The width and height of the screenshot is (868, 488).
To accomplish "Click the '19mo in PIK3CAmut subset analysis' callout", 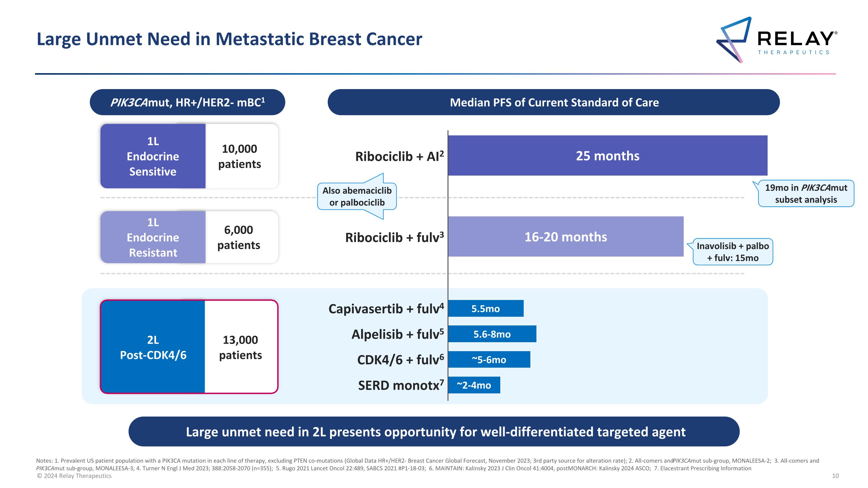I will pyautogui.click(x=806, y=194).
